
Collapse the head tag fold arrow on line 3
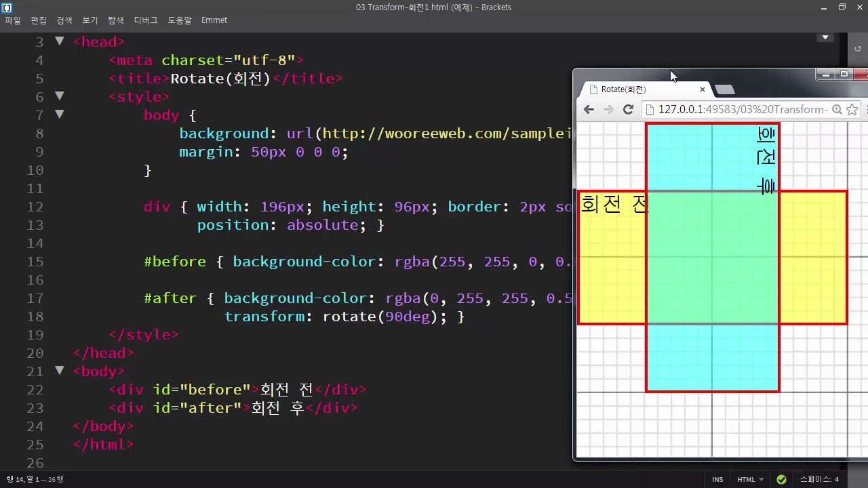tap(60, 41)
